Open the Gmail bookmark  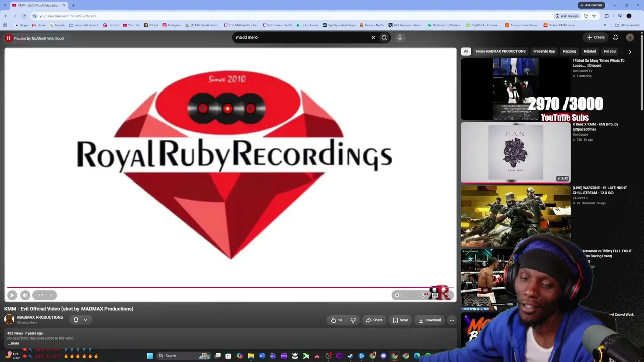coord(39,25)
